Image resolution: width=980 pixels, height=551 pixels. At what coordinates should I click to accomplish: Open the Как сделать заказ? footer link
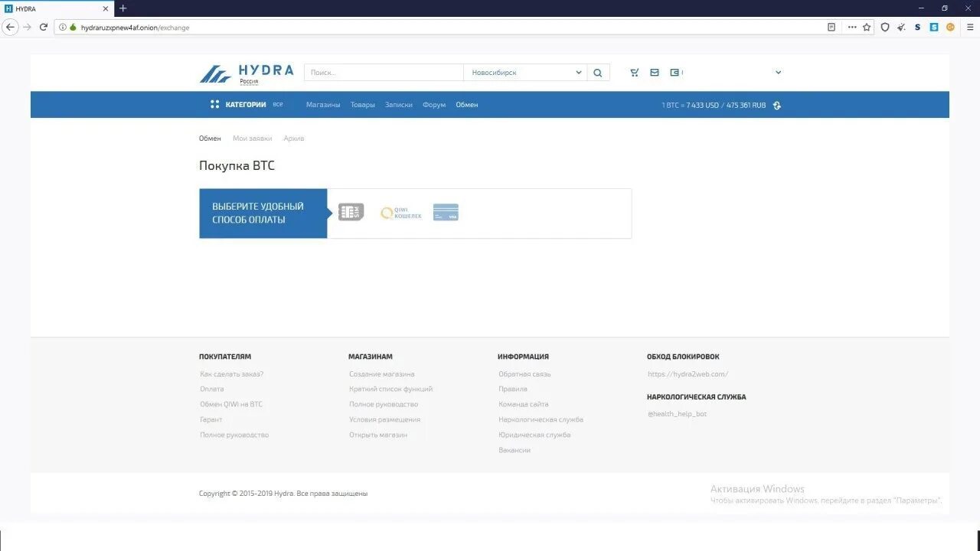(x=232, y=374)
